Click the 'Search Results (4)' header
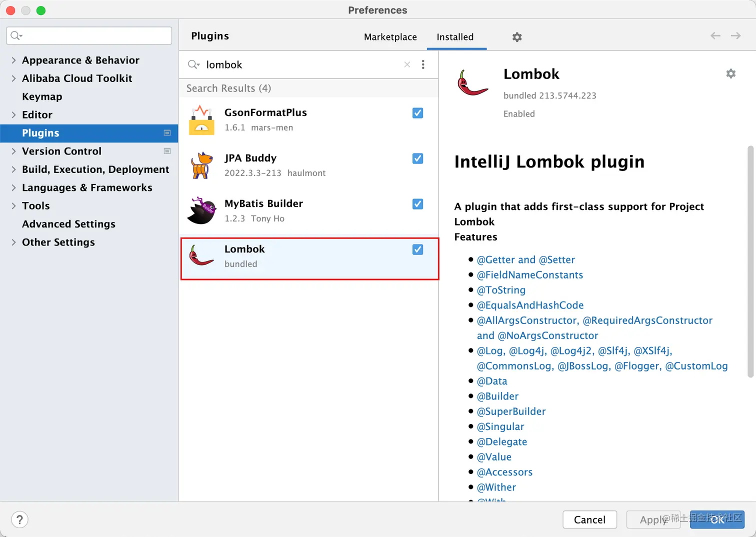This screenshot has width=756, height=537. click(x=228, y=88)
